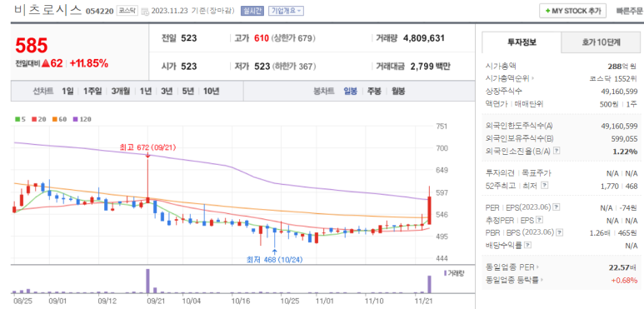Click the 52-week high value 1,770
Viewport: 644px width, 309px height.
coord(610,186)
